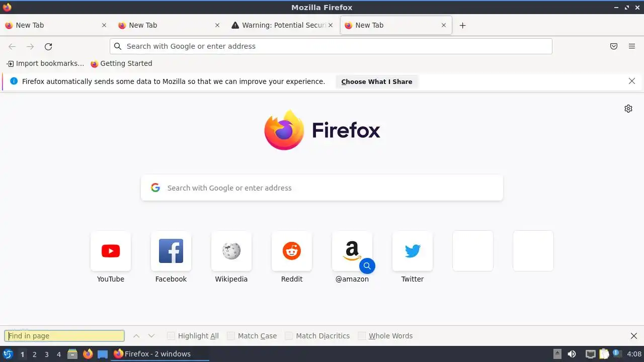Click the back navigation arrow
This screenshot has width=644, height=362.
pos(12,46)
